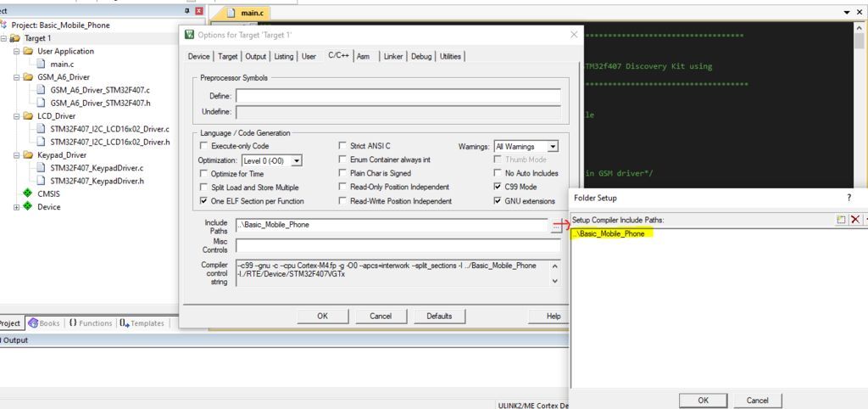This screenshot has width=868, height=409.
Task: Open the Warnings dropdown
Action: coord(553,147)
